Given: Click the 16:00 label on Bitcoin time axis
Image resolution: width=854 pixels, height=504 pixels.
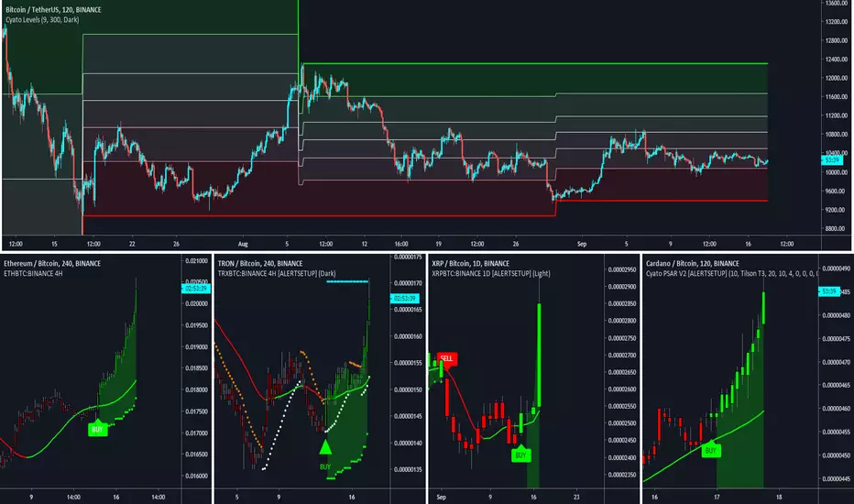Looking at the screenshot, I should point(401,244).
